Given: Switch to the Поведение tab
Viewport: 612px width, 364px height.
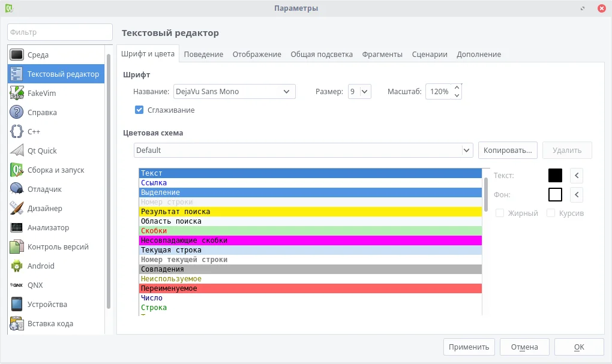Looking at the screenshot, I should (x=203, y=54).
